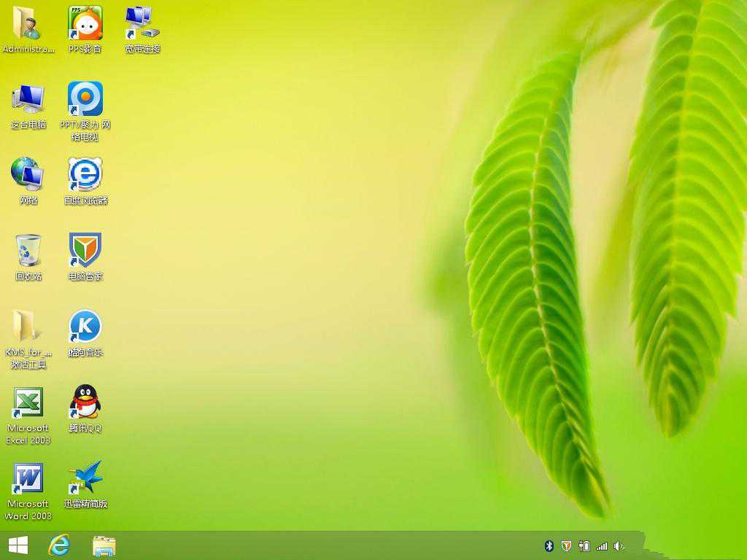747x560 pixels.
Task: Select the Administrator folder icon
Action: 28,24
